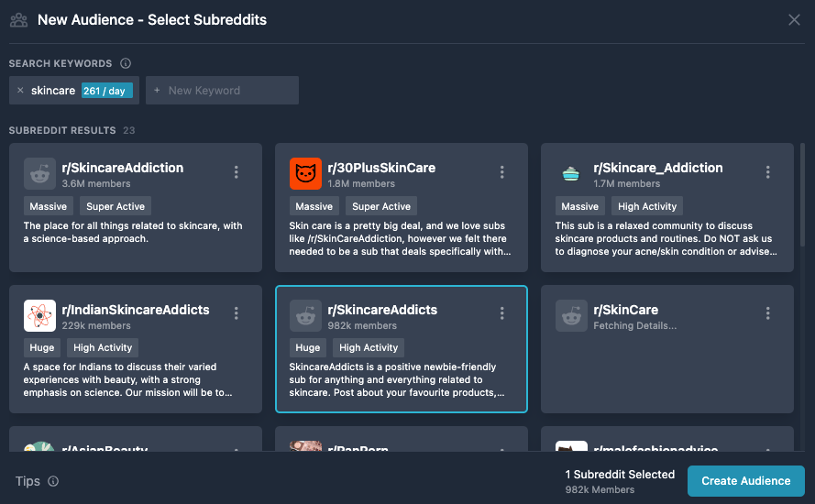Click r/SkincareAddiction description text
The width and height of the screenshot is (815, 504).
click(133, 232)
